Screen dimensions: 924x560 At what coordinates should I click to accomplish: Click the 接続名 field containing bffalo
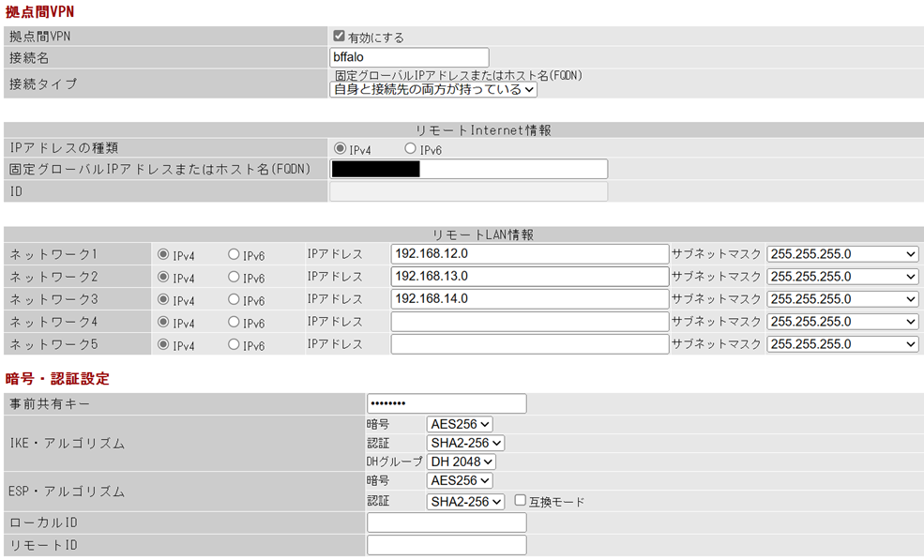(x=409, y=58)
